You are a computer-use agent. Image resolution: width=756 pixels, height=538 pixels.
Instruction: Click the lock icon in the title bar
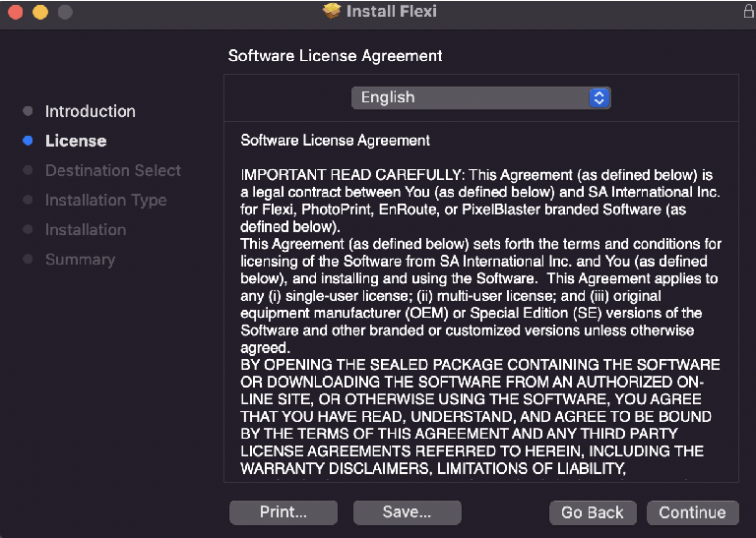[x=747, y=12]
